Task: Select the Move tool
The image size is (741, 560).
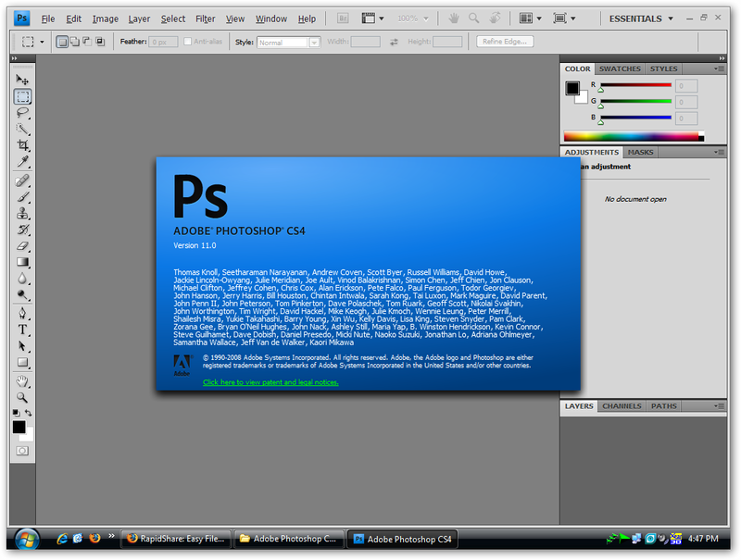Action: pyautogui.click(x=22, y=80)
